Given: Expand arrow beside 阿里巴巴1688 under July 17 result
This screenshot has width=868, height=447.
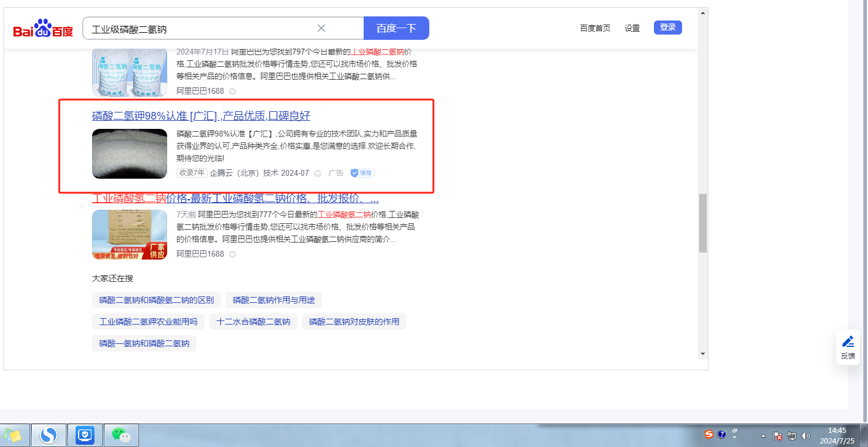Looking at the screenshot, I should (x=232, y=91).
